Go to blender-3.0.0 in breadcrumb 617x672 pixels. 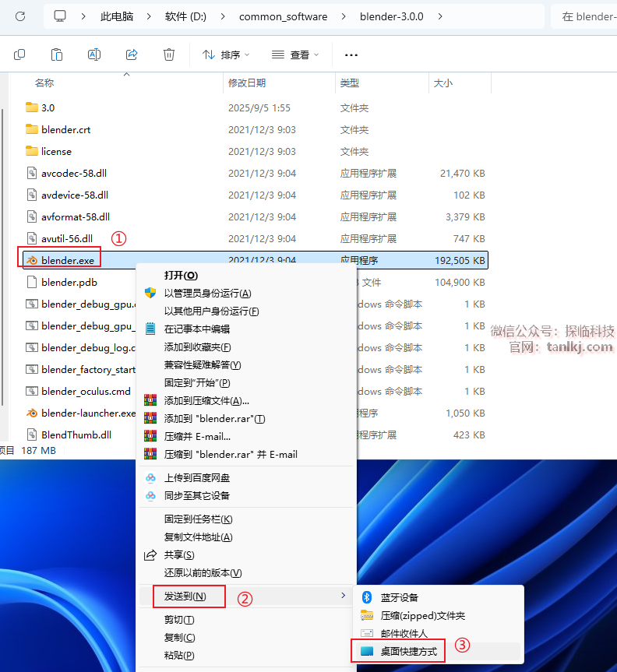tap(391, 16)
